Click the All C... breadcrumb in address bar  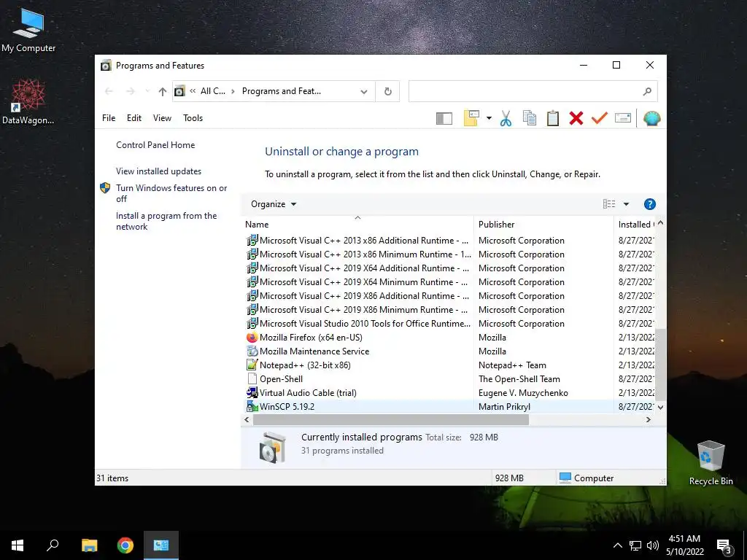[x=212, y=91]
